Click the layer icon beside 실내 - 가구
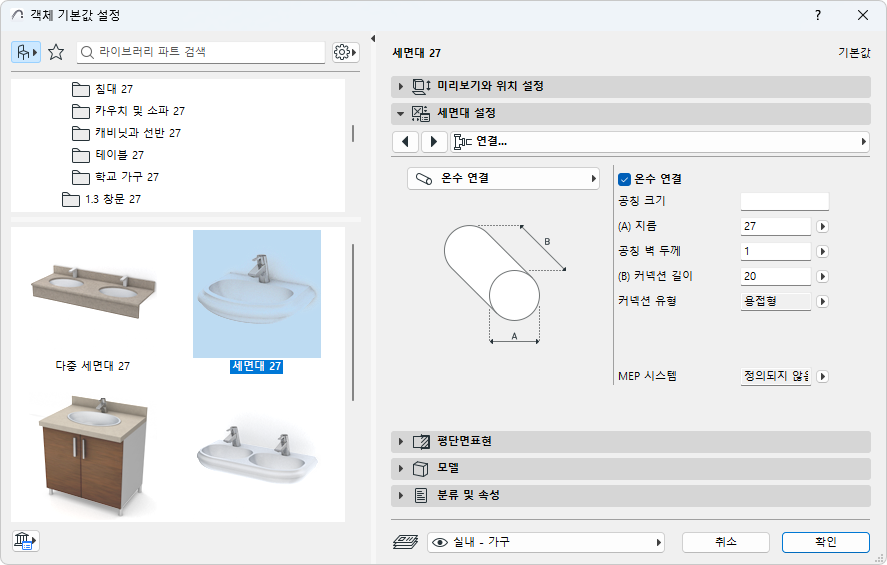Screen dimensions: 887x565 406,542
